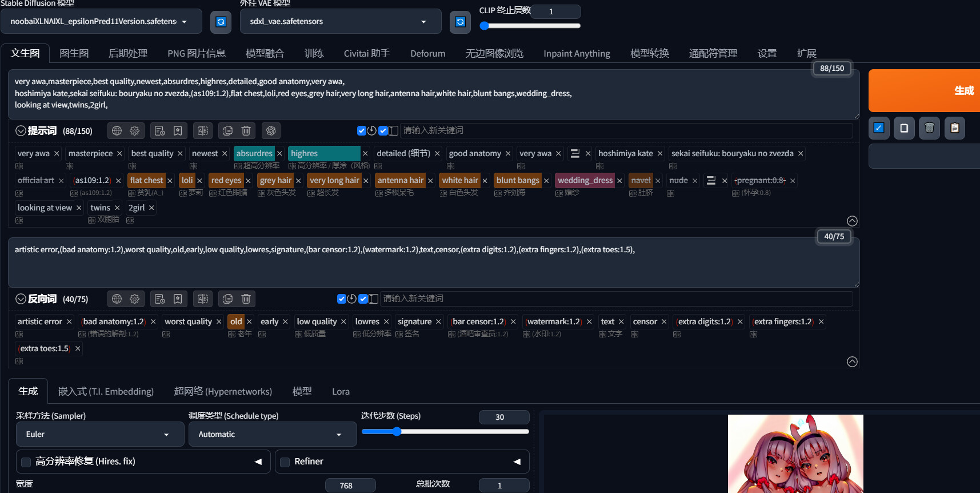Refresh the external VAE model list
Image resolution: width=980 pixels, height=493 pixels.
(x=460, y=22)
